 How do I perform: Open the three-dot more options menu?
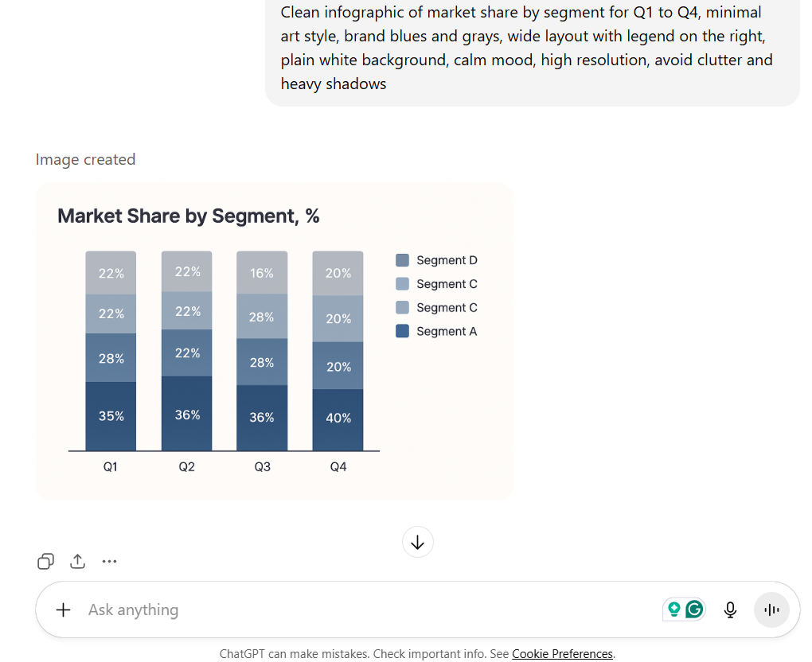(x=109, y=562)
